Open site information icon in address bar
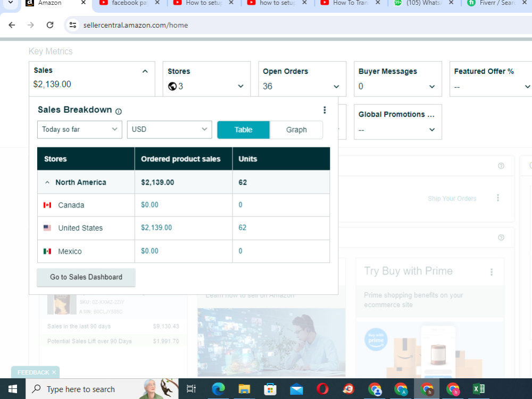This screenshot has height=399, width=532. point(72,25)
